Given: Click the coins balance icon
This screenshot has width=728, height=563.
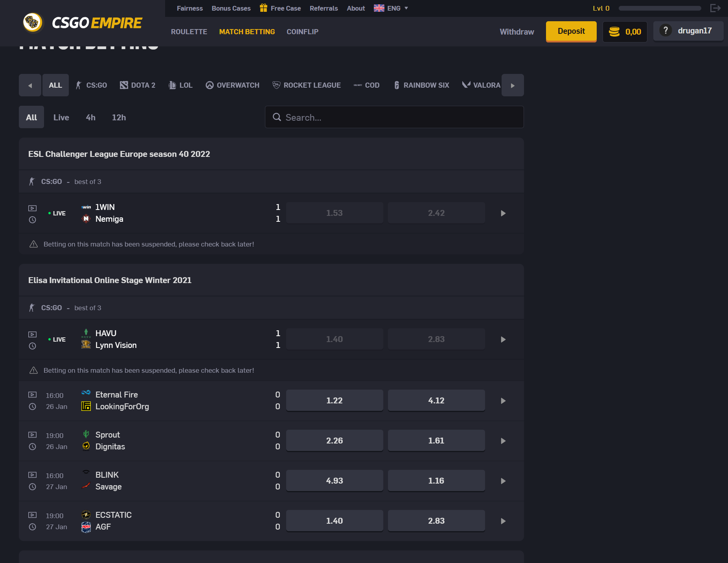Looking at the screenshot, I should 614,31.
